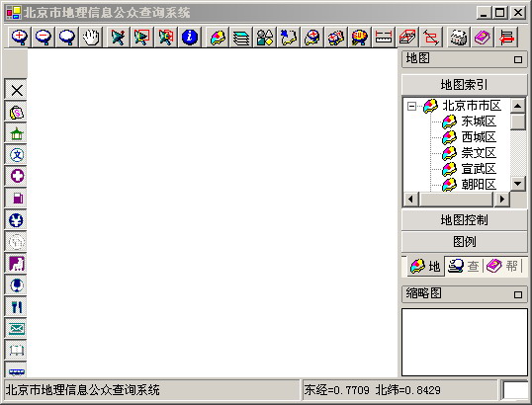Click the BUS route query icon
Image resolution: width=532 pixels, height=405 pixels.
point(360,37)
